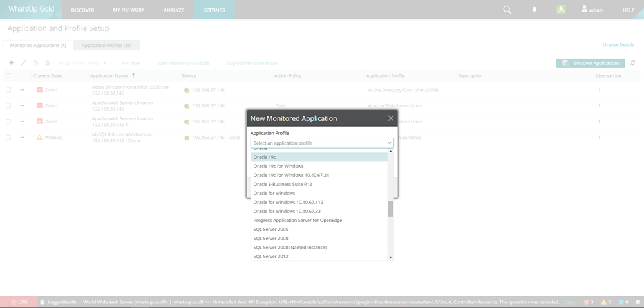The height and width of the screenshot is (308, 644).
Task: Choose Oracle E-Business Suite R12 profile
Action: pyautogui.click(x=319, y=184)
